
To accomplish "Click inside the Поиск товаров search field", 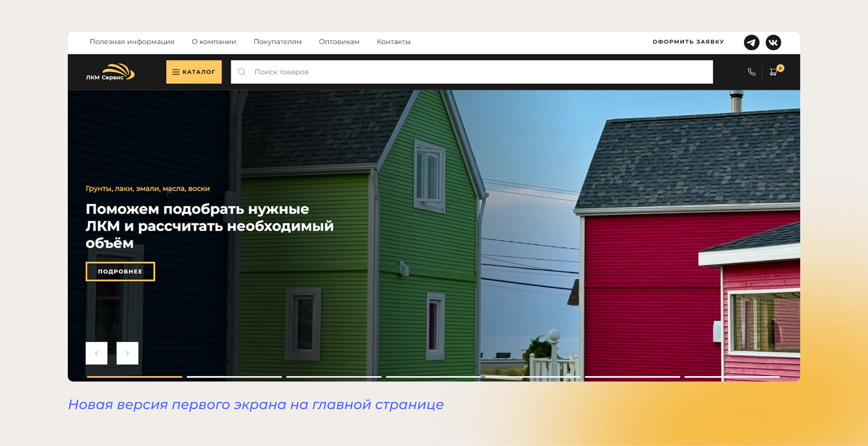I will coord(337,72).
